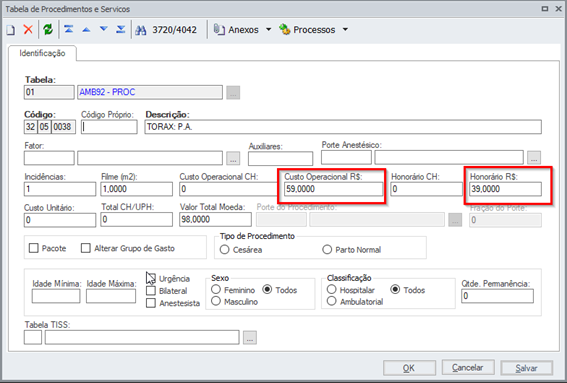This screenshot has width=567, height=383.
Task: Check the Anestesista checkbox
Action: pos(151,303)
